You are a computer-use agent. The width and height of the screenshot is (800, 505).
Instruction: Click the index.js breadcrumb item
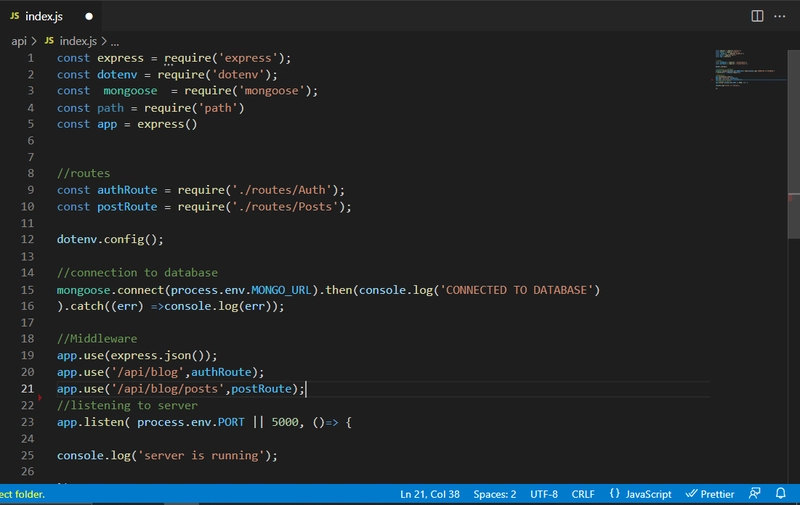pyautogui.click(x=78, y=41)
